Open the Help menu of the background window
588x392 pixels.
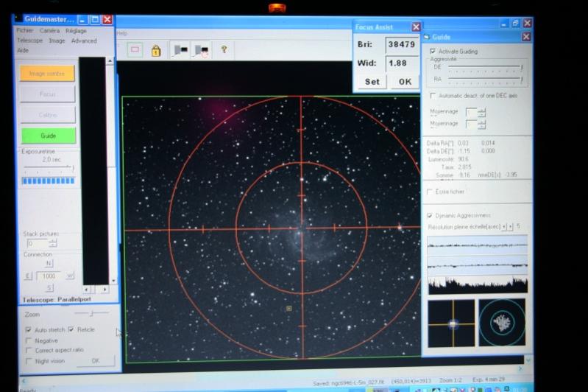(122, 33)
